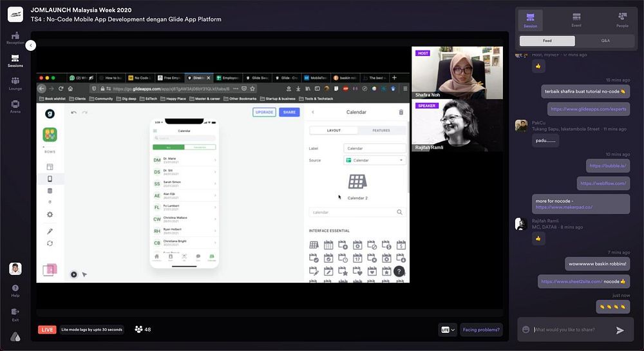Delete the Calendar tab using trash icon
The image size is (644, 351).
401,112
